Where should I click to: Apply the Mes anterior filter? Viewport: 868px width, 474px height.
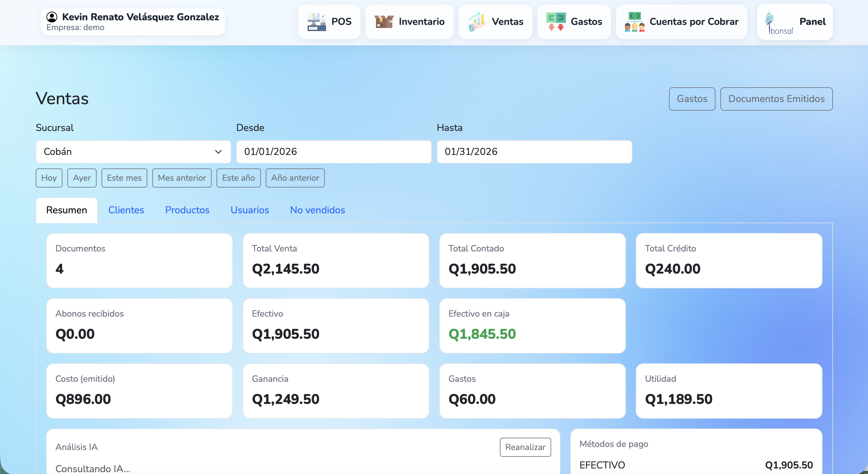point(181,178)
